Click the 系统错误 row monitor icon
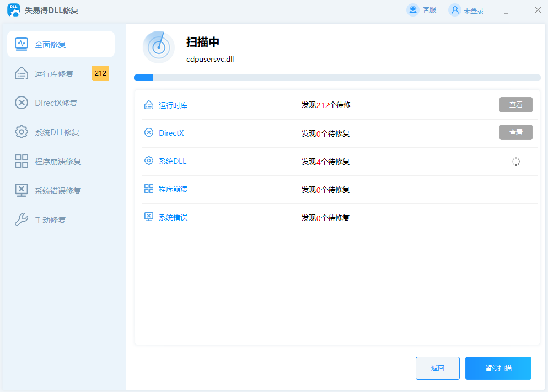Screen dimensions: 548x392 (x=149, y=217)
